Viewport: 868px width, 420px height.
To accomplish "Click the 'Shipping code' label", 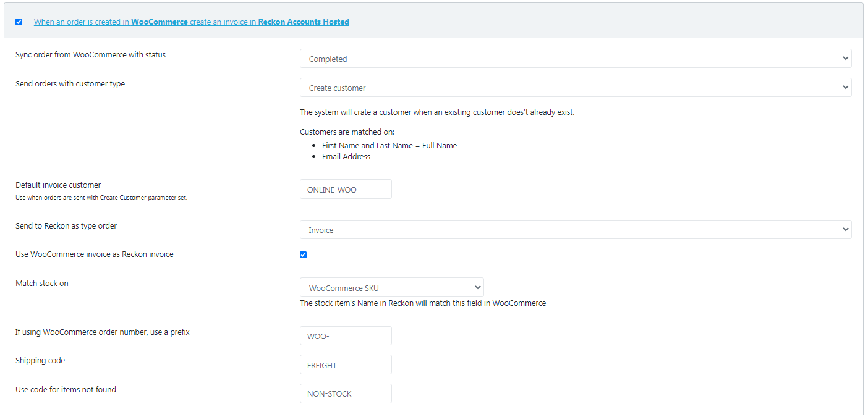I will [x=40, y=361].
